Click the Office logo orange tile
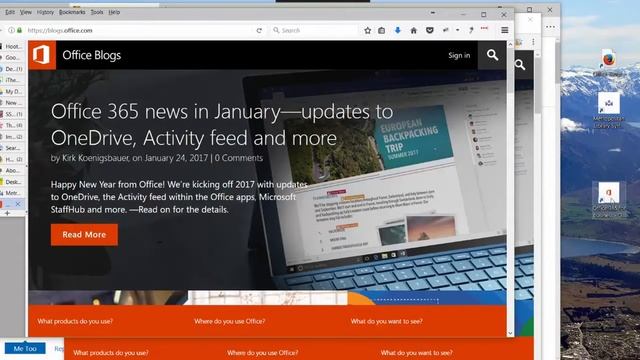The width and height of the screenshot is (640, 360). click(x=42, y=55)
